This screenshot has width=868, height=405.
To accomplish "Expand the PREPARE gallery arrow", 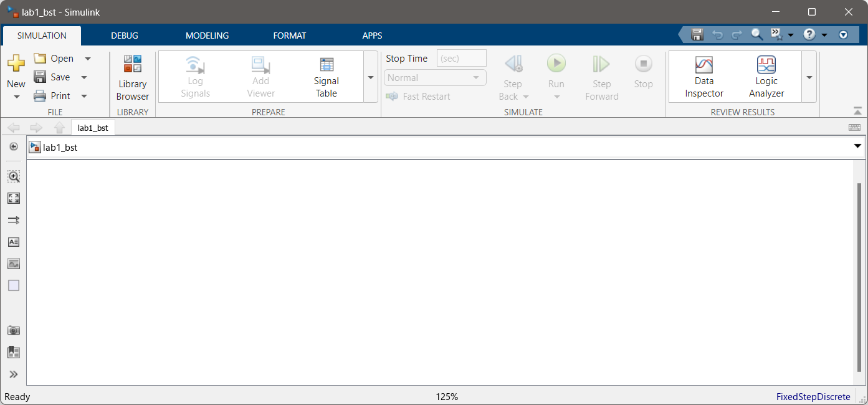I will [x=371, y=77].
